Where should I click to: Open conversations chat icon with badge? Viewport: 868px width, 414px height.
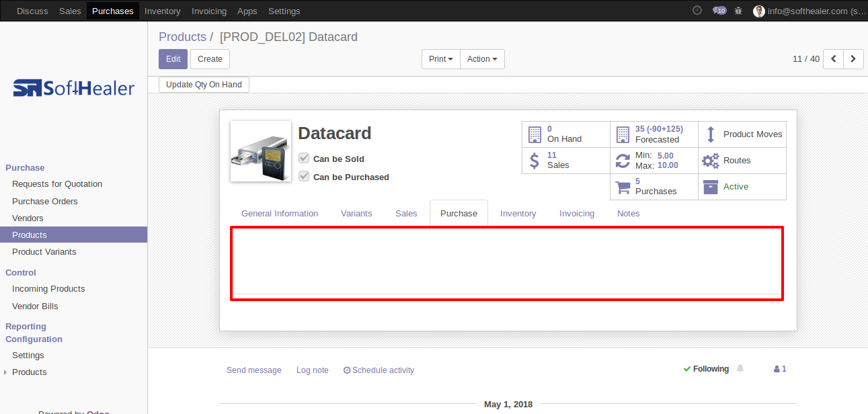[719, 11]
